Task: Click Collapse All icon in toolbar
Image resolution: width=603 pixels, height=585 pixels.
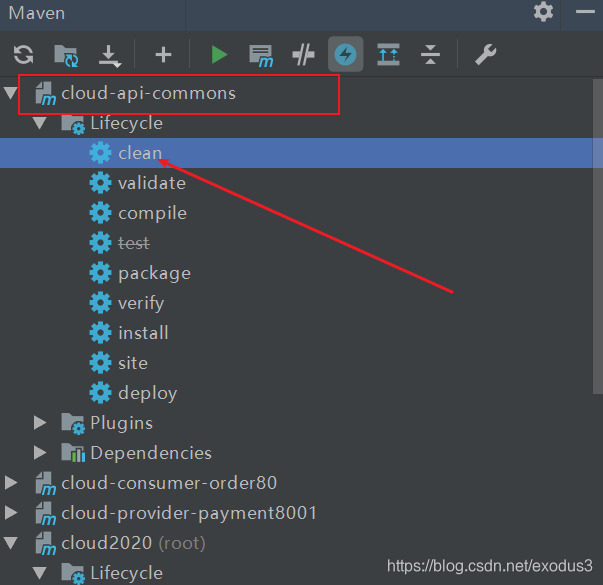Action: coord(430,54)
